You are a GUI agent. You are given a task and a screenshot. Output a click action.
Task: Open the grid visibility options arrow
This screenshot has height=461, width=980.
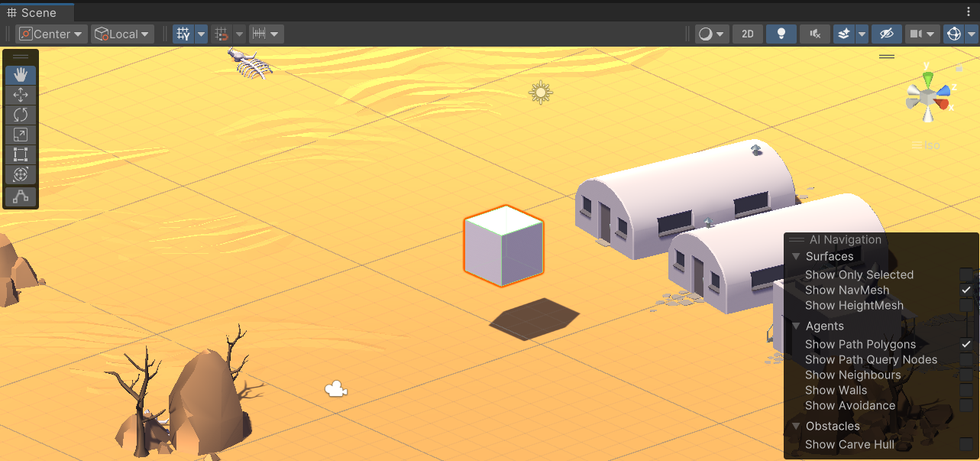[x=202, y=34]
